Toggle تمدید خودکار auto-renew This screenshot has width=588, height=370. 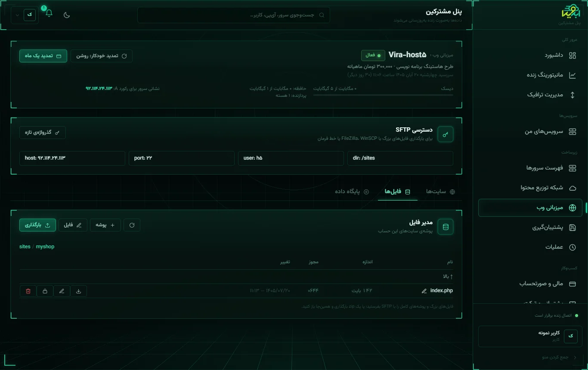coord(102,56)
